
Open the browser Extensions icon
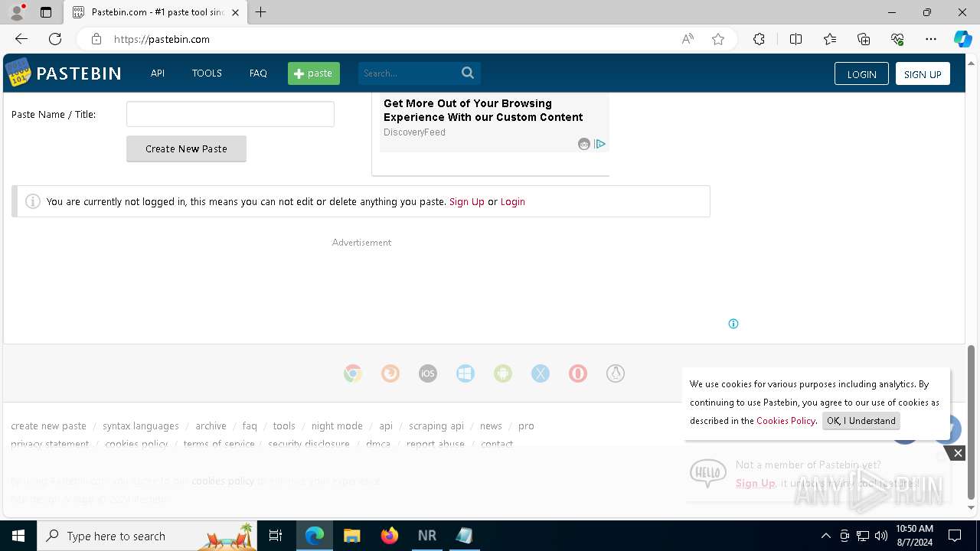coord(759,39)
